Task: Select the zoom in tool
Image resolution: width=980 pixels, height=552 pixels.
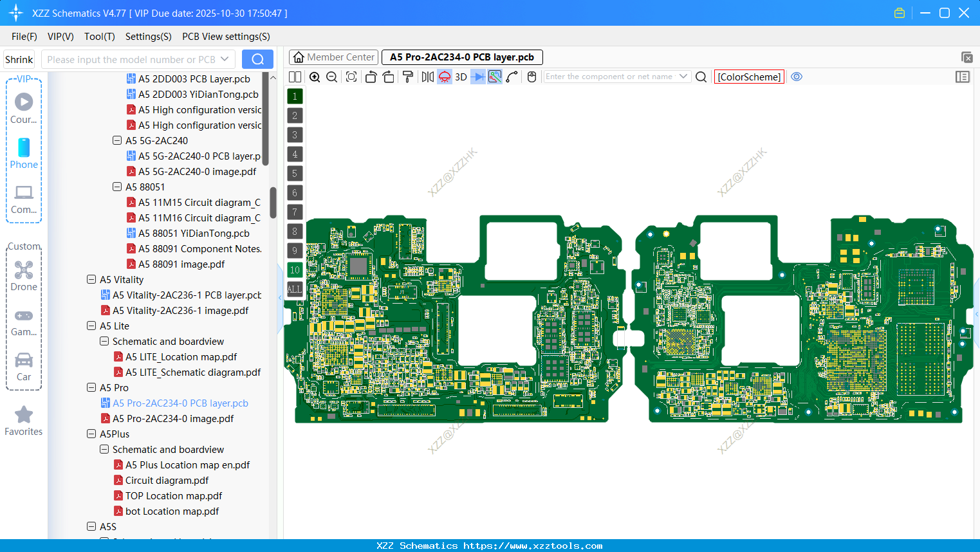Action: coord(315,77)
